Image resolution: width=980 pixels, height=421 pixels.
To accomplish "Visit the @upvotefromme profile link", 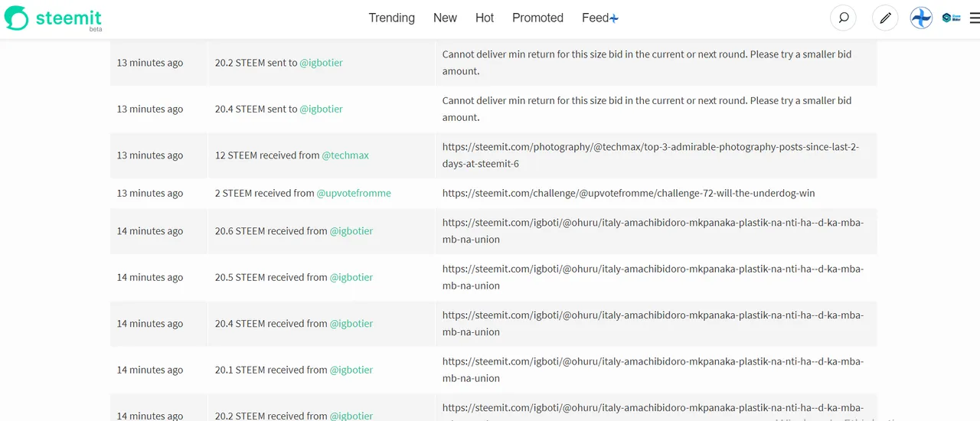I will pos(354,193).
